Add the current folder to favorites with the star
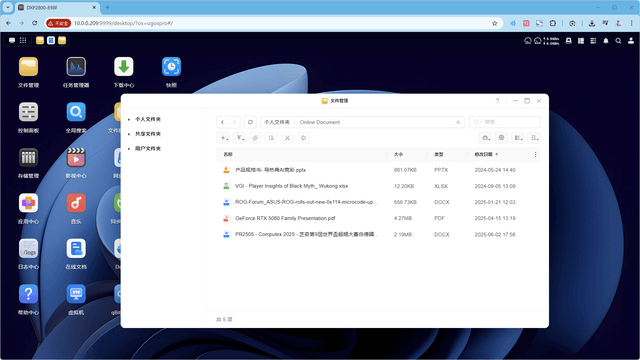 [x=458, y=122]
